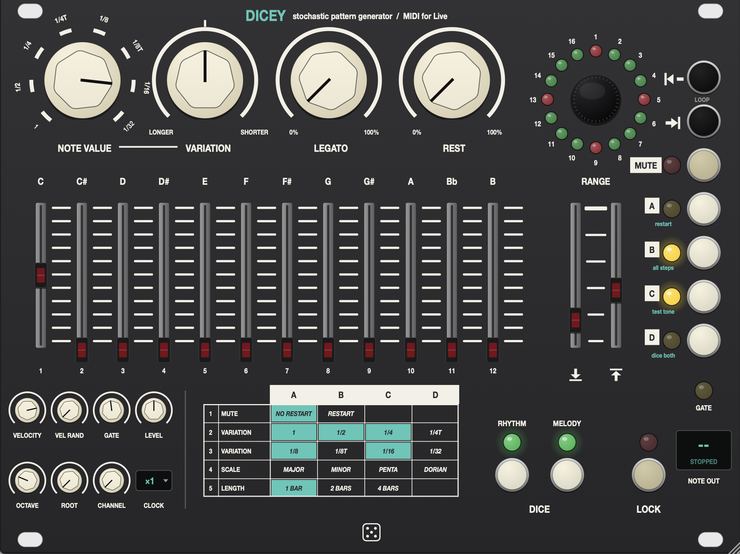Toggle step 9 LED in the ring
This screenshot has width=740, height=554.
click(x=596, y=148)
